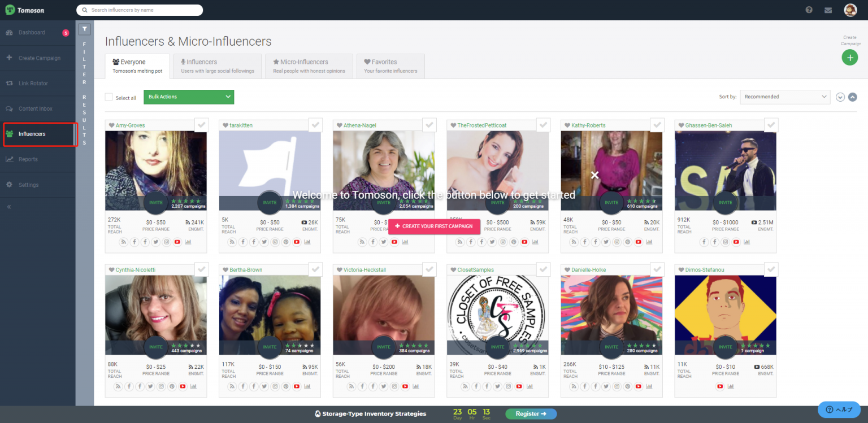Open tarakitten's Pinterest icon
This screenshot has height=423, width=868.
click(286, 242)
